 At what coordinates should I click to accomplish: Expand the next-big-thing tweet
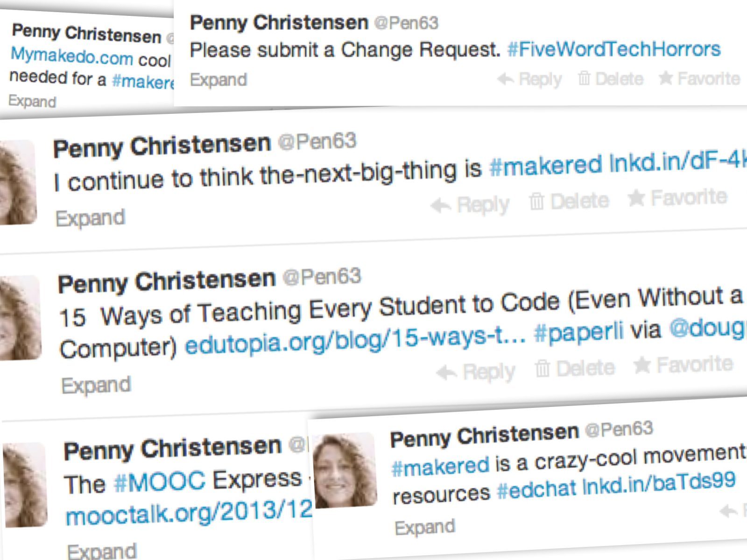point(91,218)
